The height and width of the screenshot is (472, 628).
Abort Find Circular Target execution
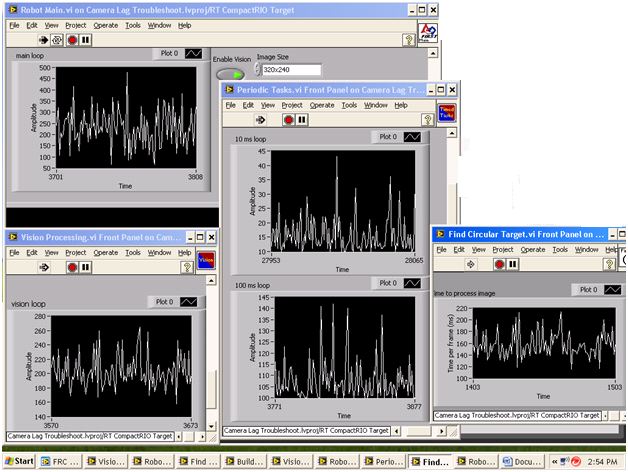499,264
